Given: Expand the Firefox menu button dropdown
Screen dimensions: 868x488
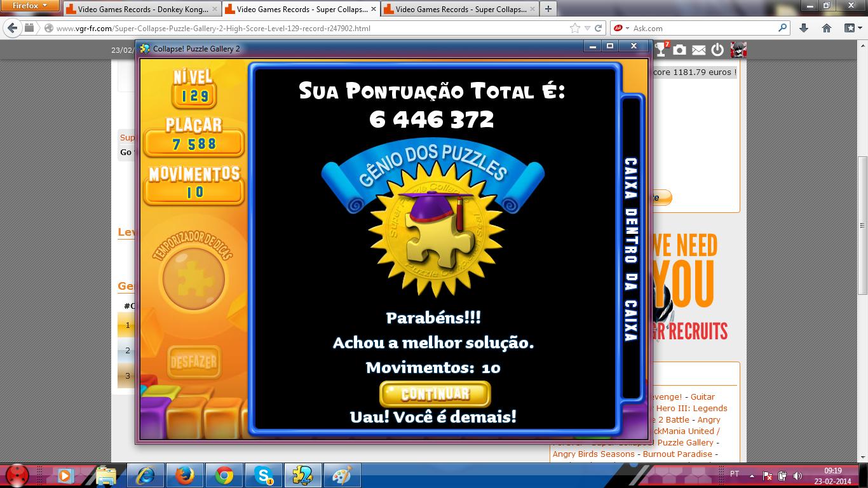Looking at the screenshot, I should point(31,6).
